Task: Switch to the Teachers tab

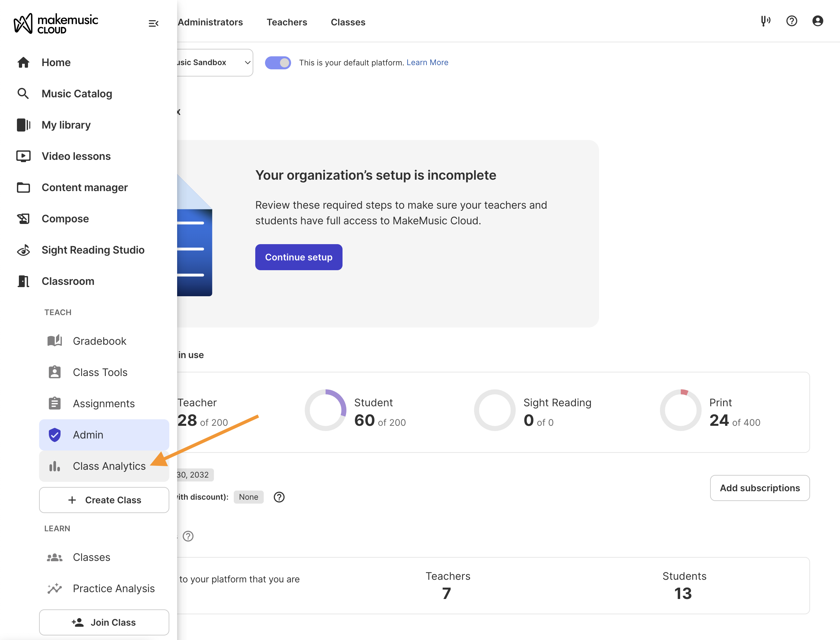Action: (x=287, y=22)
